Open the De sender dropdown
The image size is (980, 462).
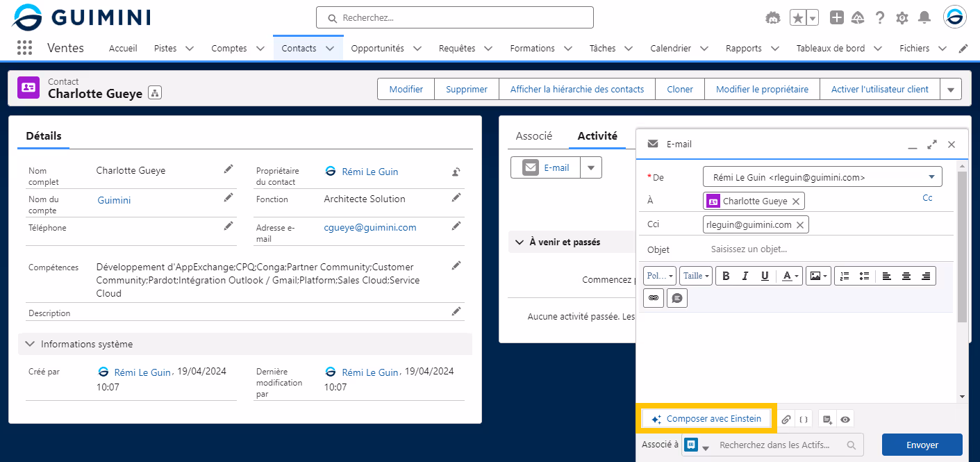822,177
